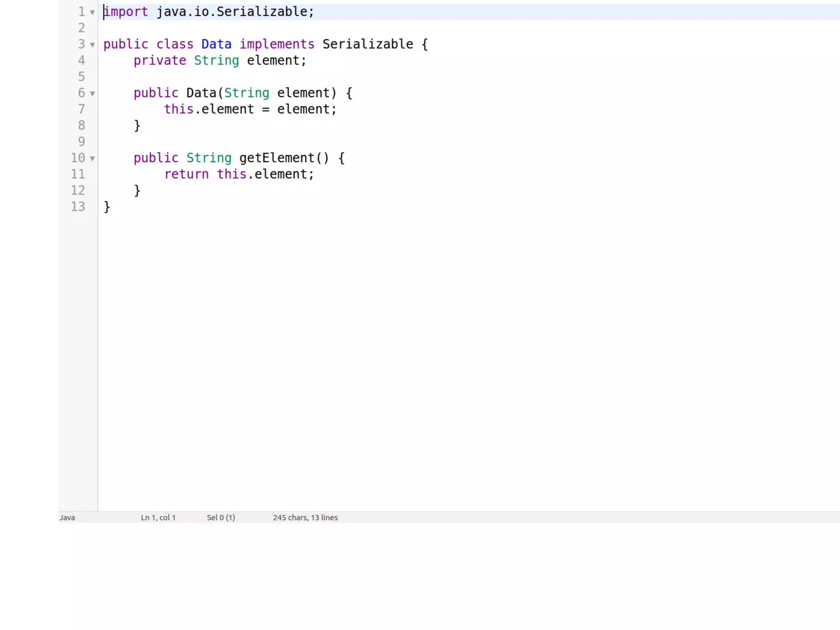This screenshot has width=840, height=630.
Task: Collapse the constructor fold on line 6
Action: (x=92, y=94)
